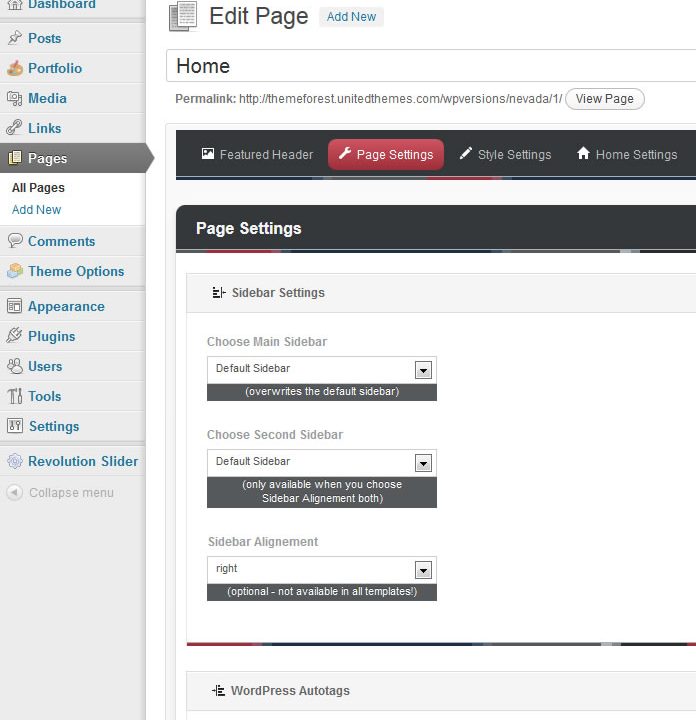The height and width of the screenshot is (720, 696).
Task: Click the Comments speech bubble icon
Action: click(14, 241)
